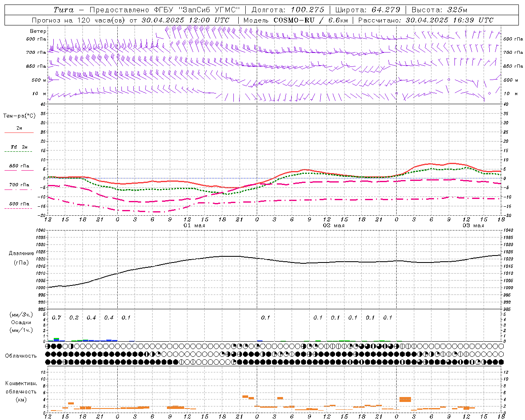This screenshot has width=525, height=420.
Task: Click the "02 мая" date label
Action: click(334, 226)
